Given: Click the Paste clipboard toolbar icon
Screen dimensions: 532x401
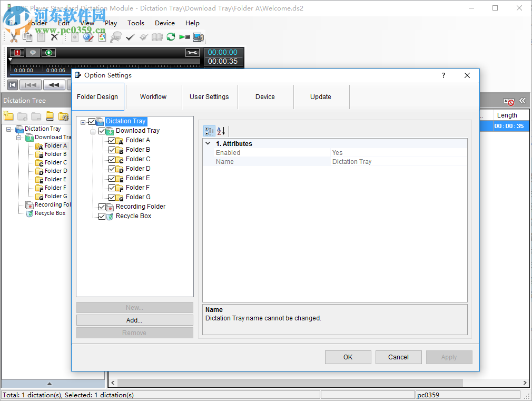Looking at the screenshot, I should click(41, 37).
